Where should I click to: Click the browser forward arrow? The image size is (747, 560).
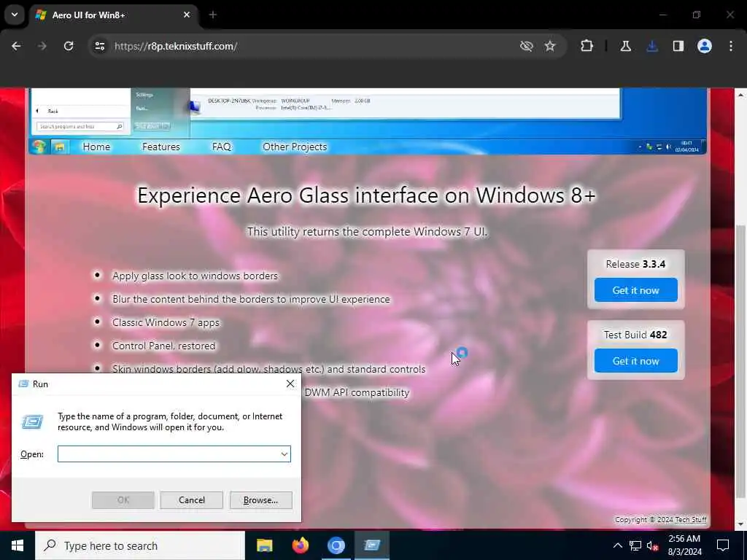click(42, 46)
